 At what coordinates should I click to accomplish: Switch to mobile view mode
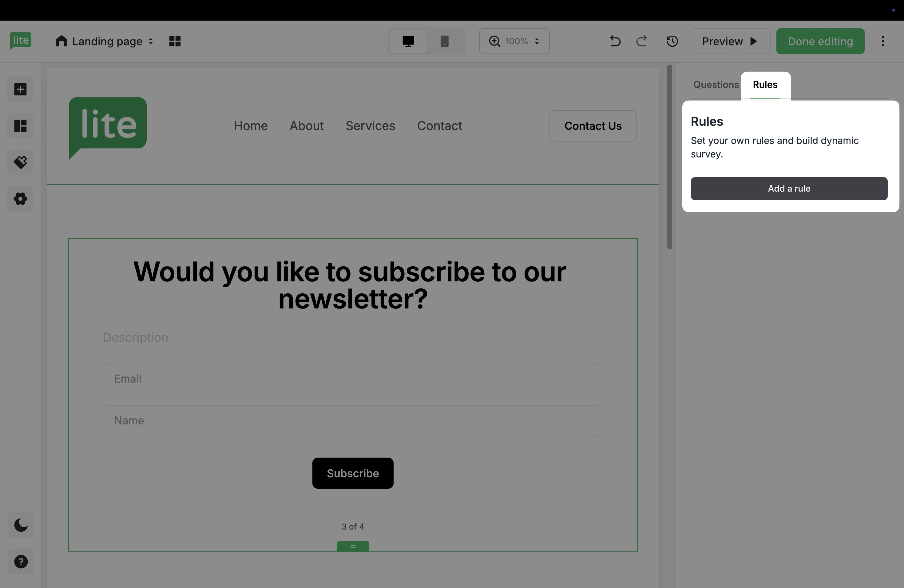point(444,41)
